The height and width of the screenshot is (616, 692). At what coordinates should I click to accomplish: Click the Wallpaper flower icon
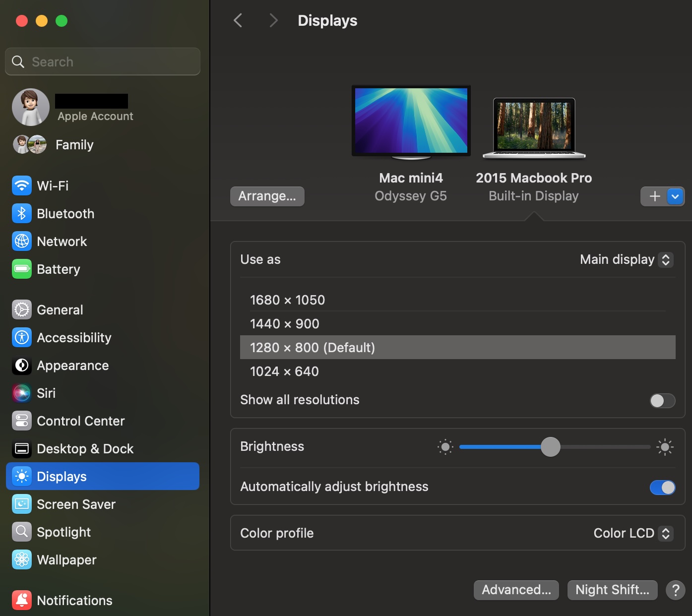[22, 560]
